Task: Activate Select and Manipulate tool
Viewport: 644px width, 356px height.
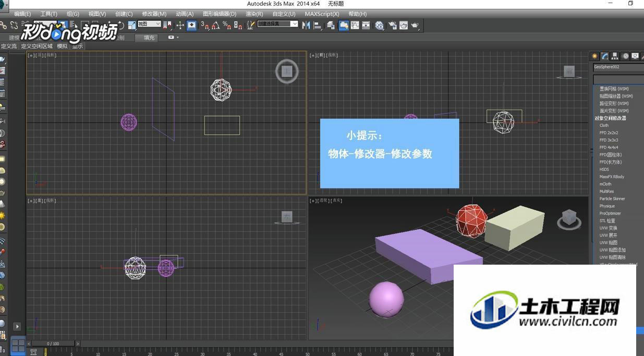Action: 180,25
